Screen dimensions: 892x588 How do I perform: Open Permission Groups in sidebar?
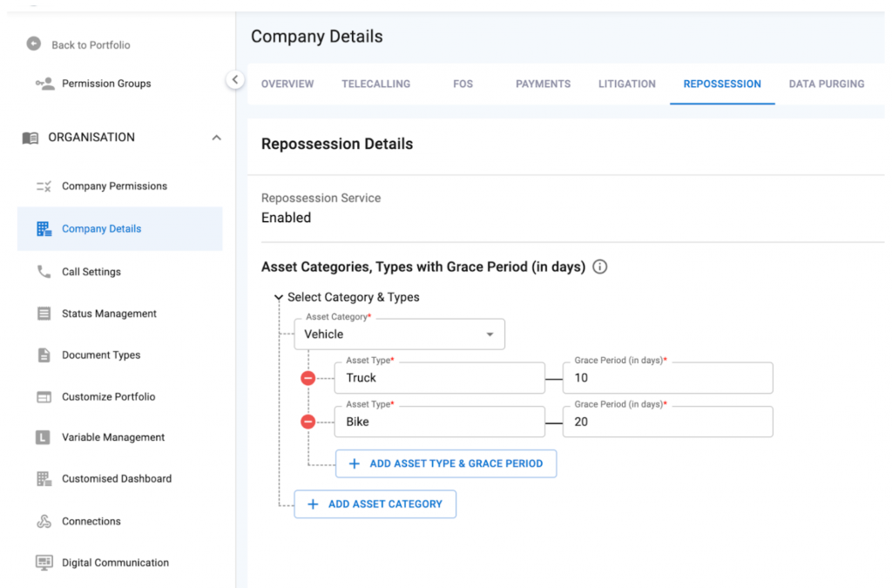[x=106, y=84]
